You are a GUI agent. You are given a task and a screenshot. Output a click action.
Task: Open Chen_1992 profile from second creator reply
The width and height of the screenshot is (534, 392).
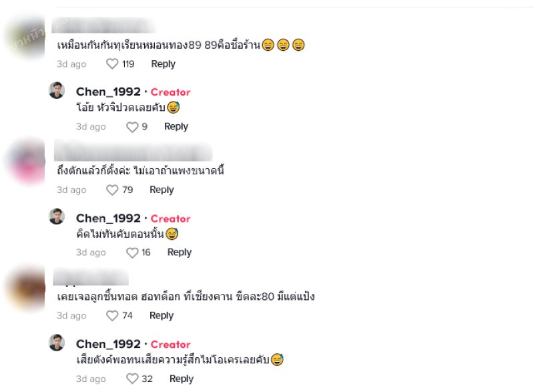click(108, 218)
